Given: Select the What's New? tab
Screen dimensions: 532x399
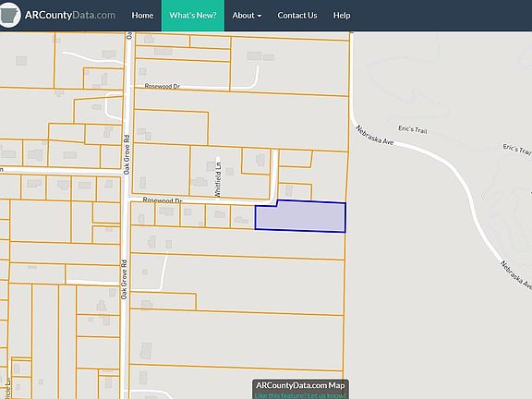Looking at the screenshot, I should pos(193,16).
